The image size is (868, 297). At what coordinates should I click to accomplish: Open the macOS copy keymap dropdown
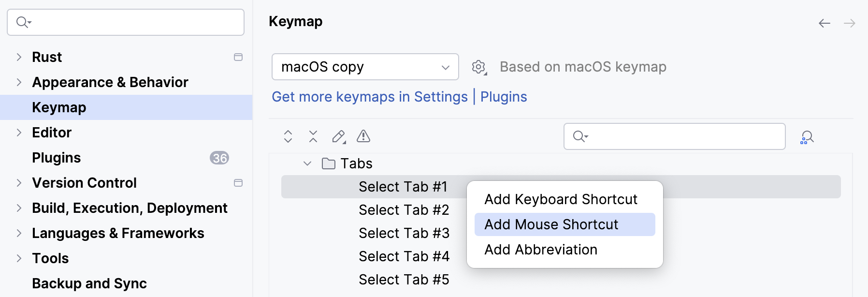(x=365, y=67)
